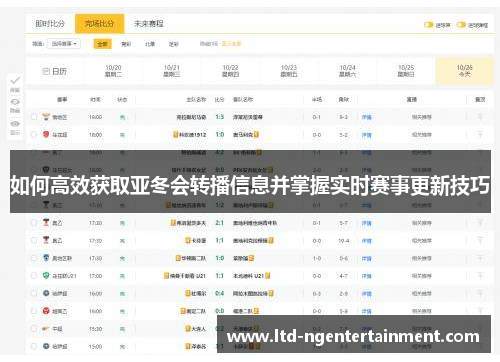Tick the checkbox of the 17:30 2:1 match

tap(34, 223)
